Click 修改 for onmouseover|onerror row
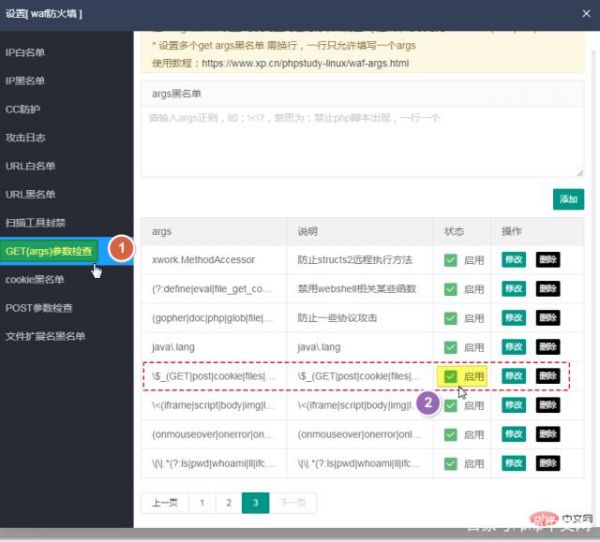Image resolution: width=600 pixels, height=542 pixels. point(514,434)
